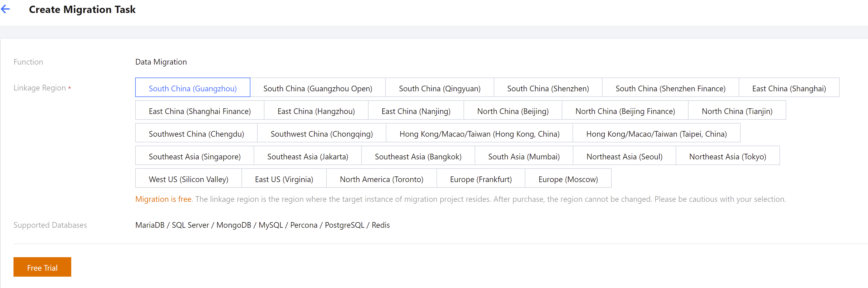Select South China (Shenzhen Finance) region

coord(670,88)
